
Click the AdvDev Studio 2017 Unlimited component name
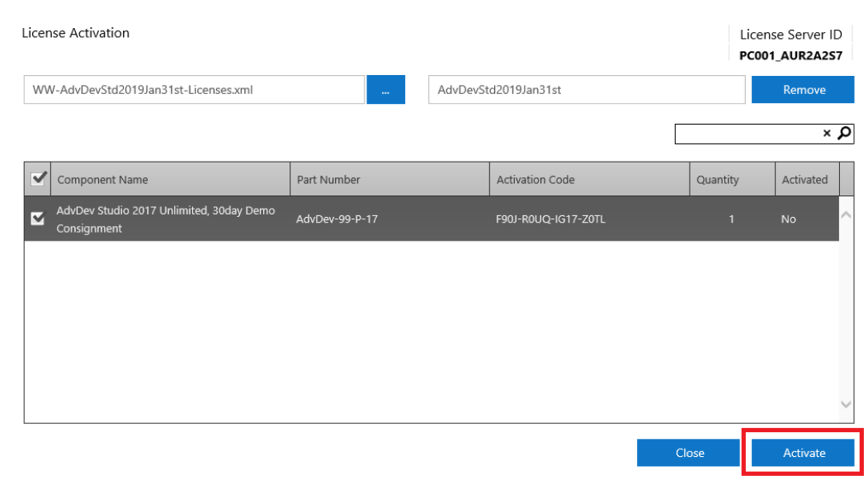(166, 219)
